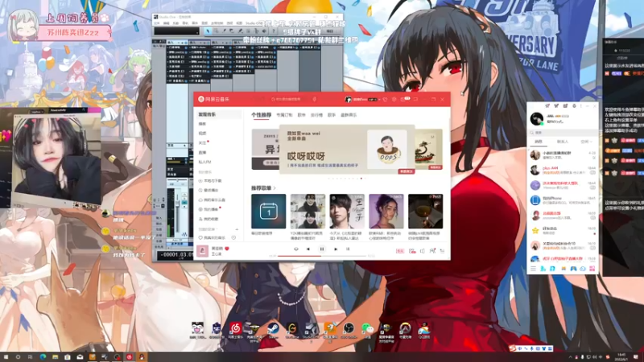This screenshot has height=362, width=644.
Task: Open 本地与下载 in the sidebar
Action: click(x=210, y=181)
